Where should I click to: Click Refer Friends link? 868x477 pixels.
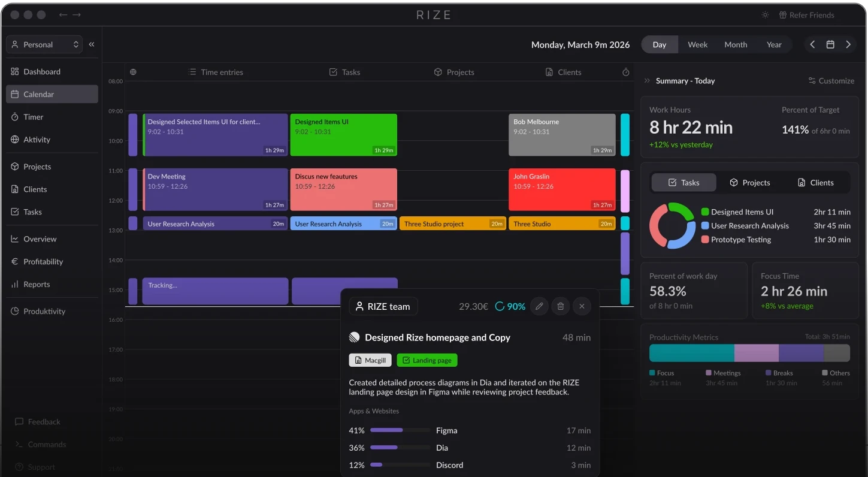point(806,15)
